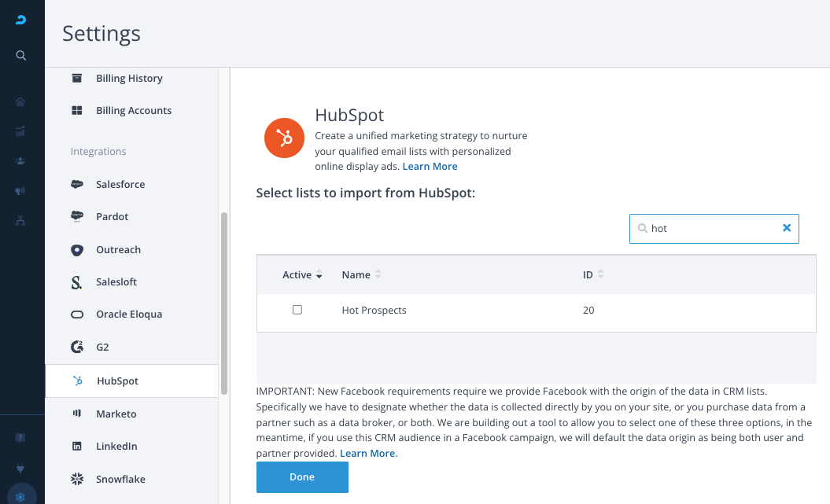Open Billing Accounts settings page

coord(133,111)
